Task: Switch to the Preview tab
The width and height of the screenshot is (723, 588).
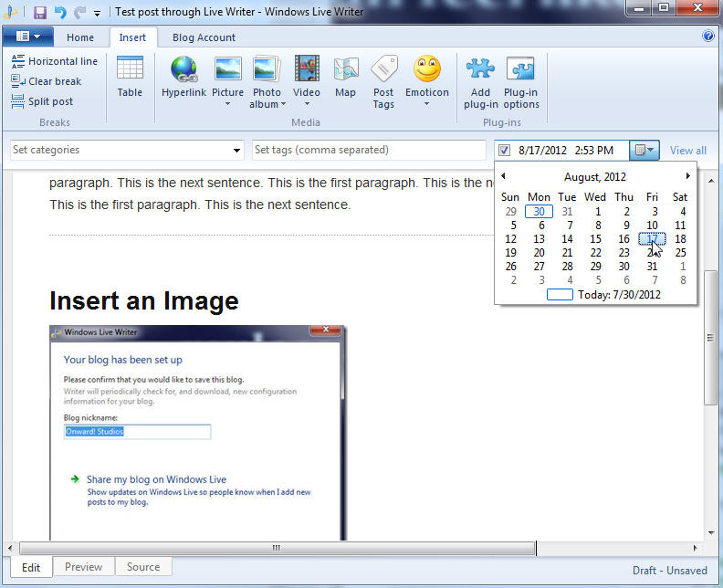Action: (x=83, y=567)
